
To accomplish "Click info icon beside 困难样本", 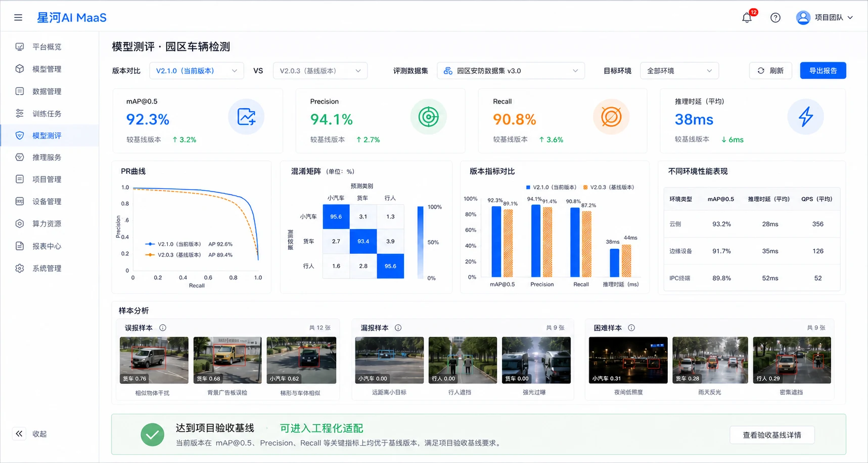I will pyautogui.click(x=631, y=328).
